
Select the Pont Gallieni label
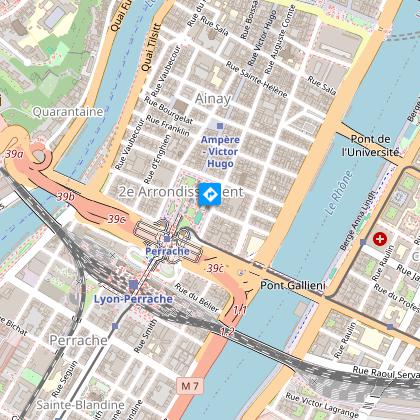coord(292,285)
